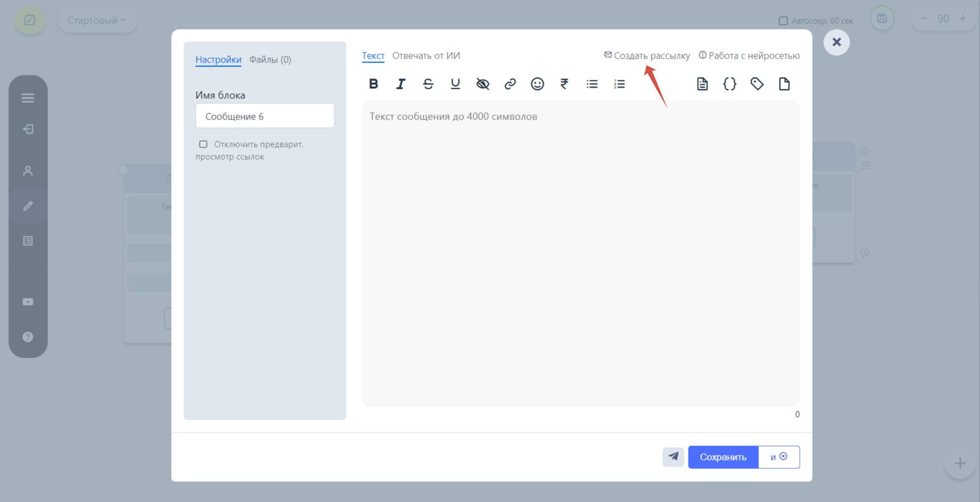This screenshot has height=502, width=980.
Task: Open the Файлы (0) tab
Action: click(270, 59)
